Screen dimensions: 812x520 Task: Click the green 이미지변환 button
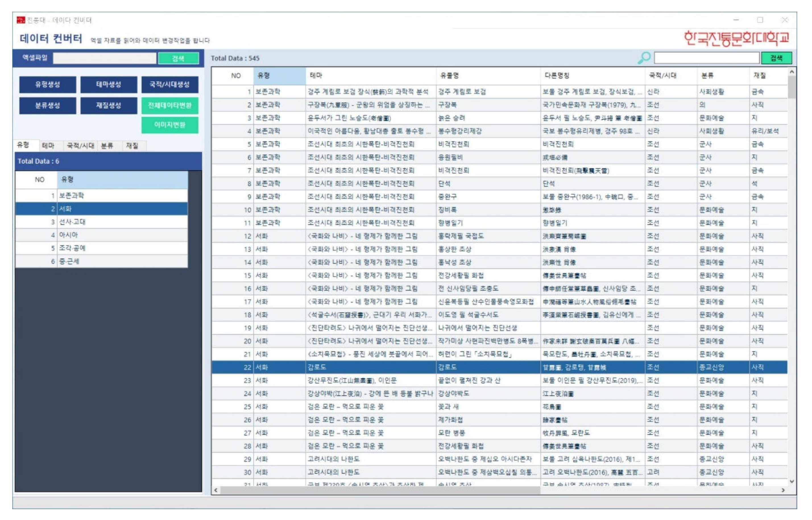pyautogui.click(x=169, y=125)
